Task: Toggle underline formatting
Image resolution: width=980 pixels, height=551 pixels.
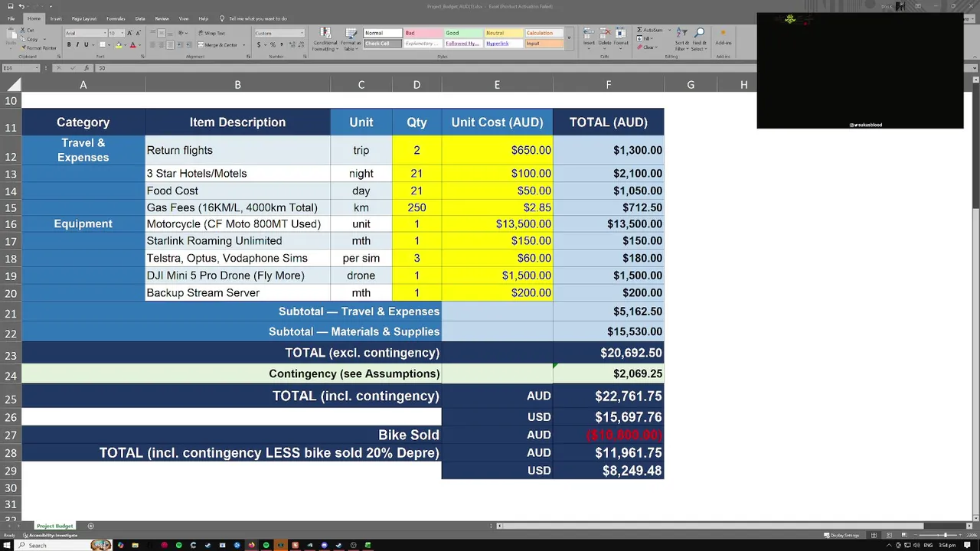Action: tap(86, 45)
